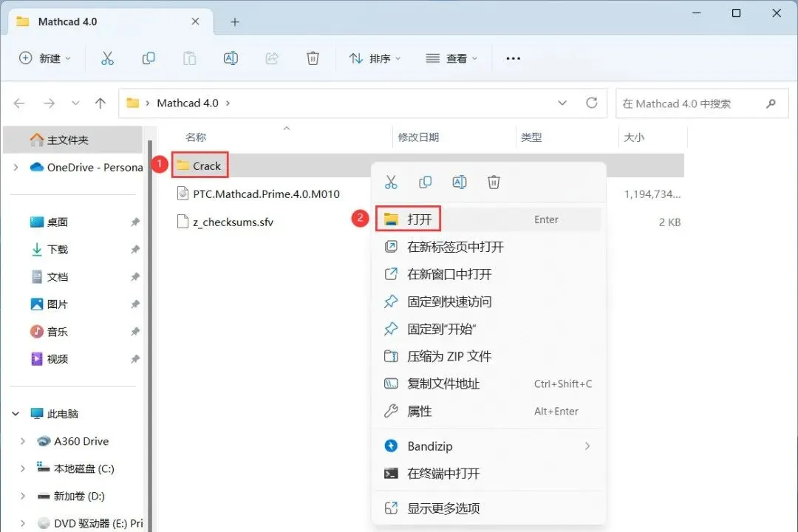Go forward with the right arrow button
The image size is (798, 532).
click(49, 103)
